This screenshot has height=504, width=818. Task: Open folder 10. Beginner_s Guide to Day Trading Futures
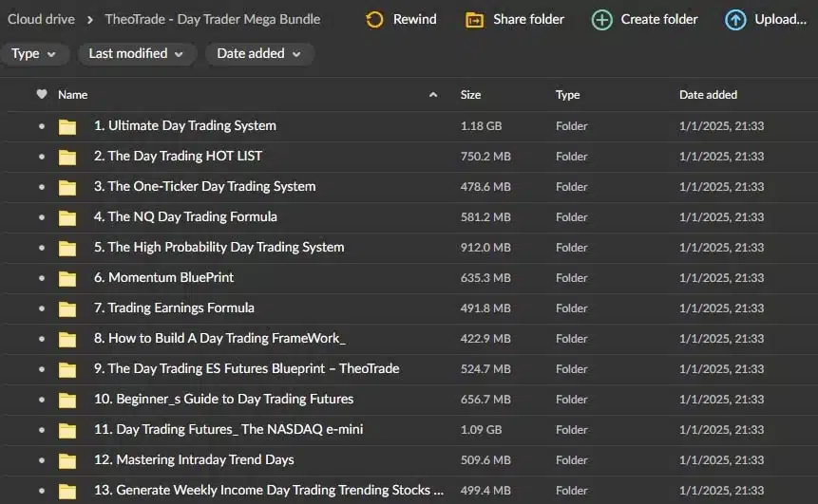pos(223,399)
